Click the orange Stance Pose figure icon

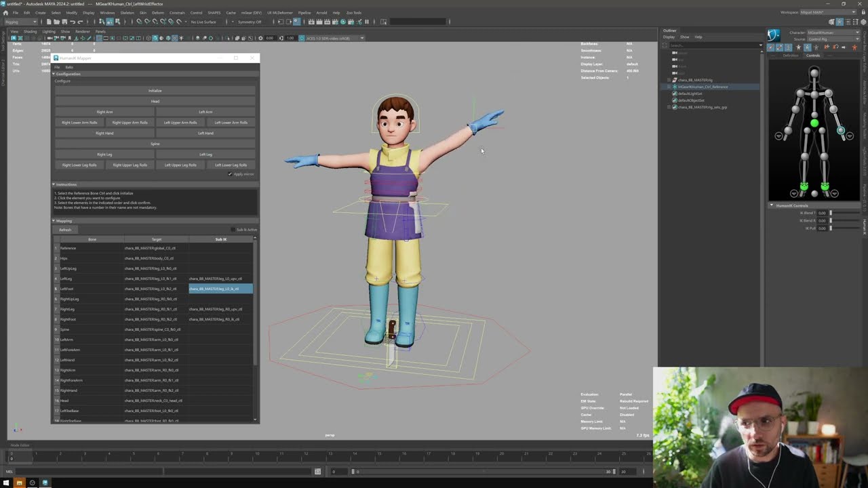[854, 47]
